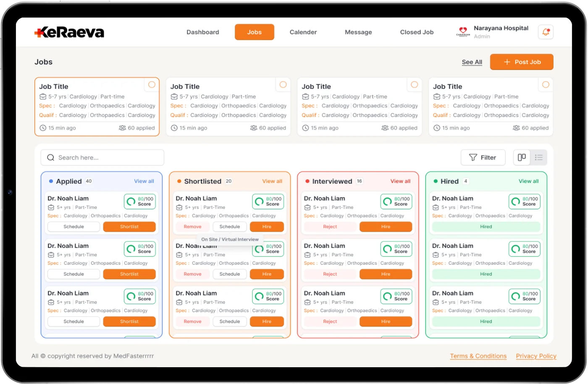Open the Terms & Conditions link
The width and height of the screenshot is (588, 384).
click(478, 356)
